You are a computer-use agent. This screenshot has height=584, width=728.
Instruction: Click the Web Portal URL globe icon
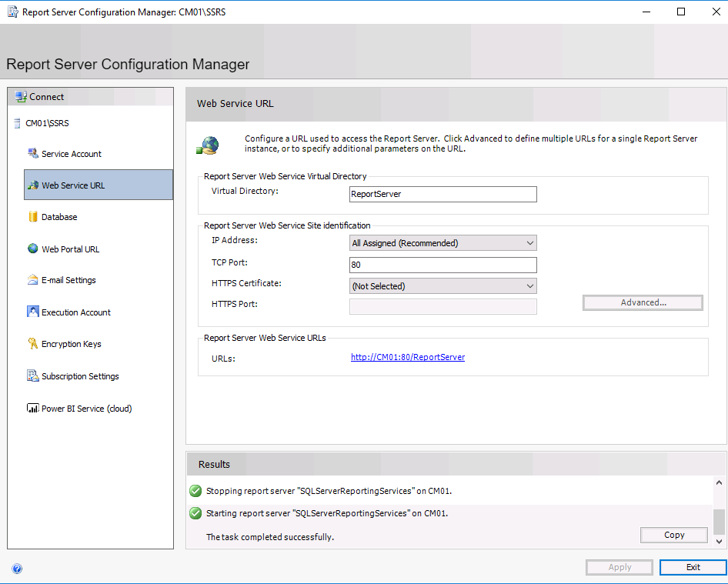pyautogui.click(x=32, y=249)
